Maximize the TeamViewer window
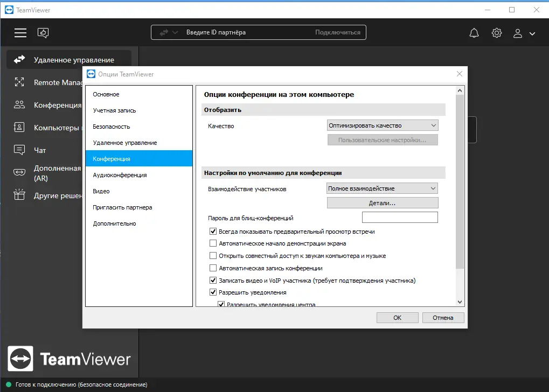549x392 pixels. point(511,10)
